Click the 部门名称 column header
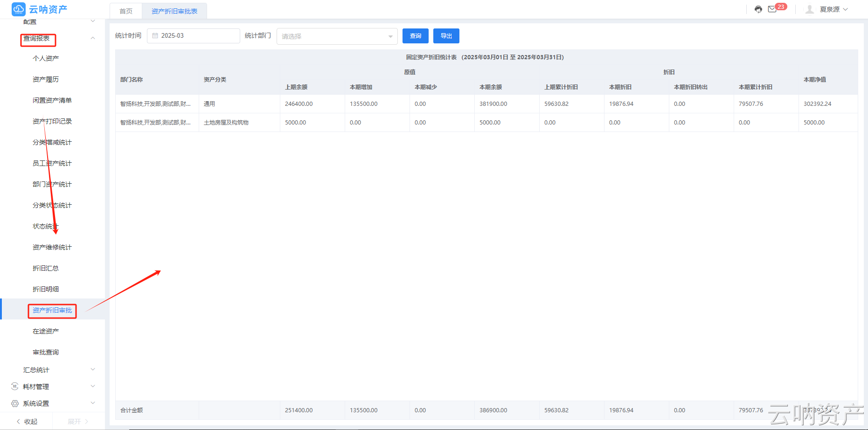Image resolution: width=868 pixels, height=430 pixels. 132,80
